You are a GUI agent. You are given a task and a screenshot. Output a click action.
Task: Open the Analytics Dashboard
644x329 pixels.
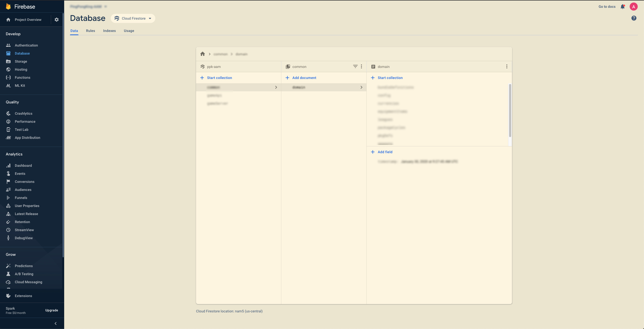[23, 166]
